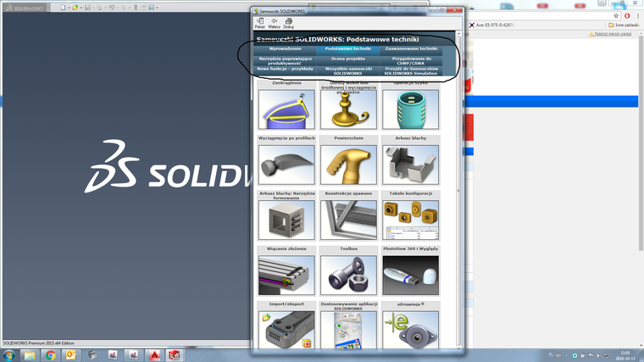Click Options icon in SOLIDWORKS toolbar

click(151, 8)
